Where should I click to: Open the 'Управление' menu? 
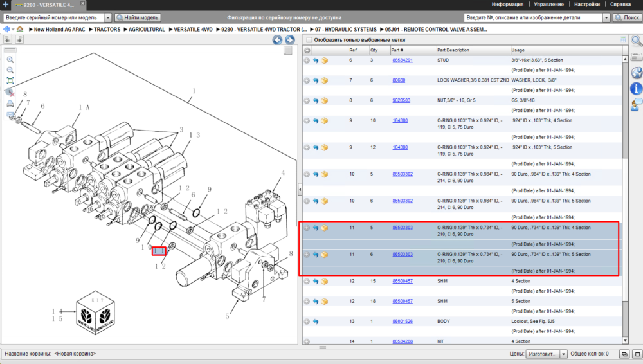[x=548, y=4]
